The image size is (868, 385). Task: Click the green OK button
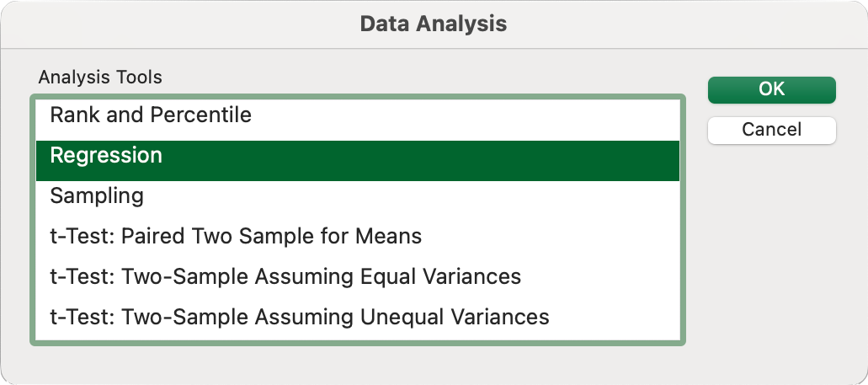click(771, 90)
